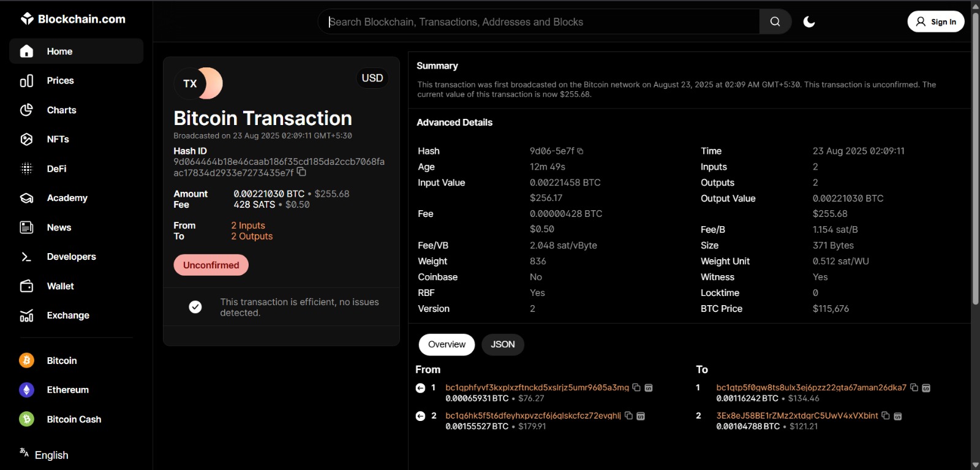Click the scrollbar up arrow

point(975,6)
